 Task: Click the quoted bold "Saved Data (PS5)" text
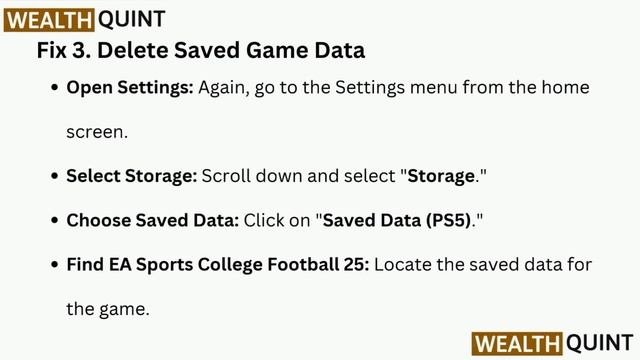coord(397,220)
